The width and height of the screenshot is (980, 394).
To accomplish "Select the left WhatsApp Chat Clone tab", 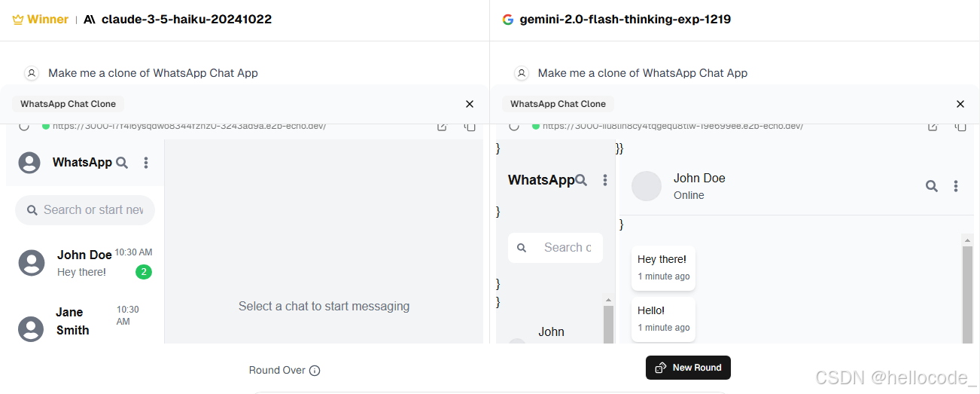I will 68,104.
